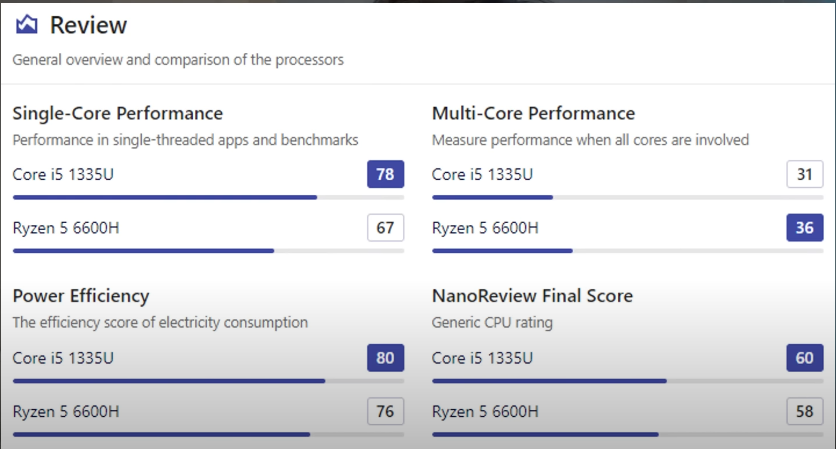Click the single-core score 78 badge

(385, 174)
